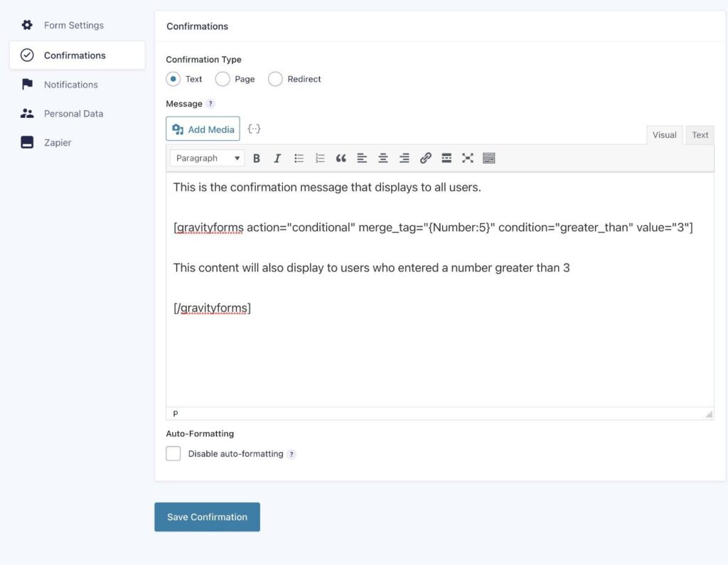Image resolution: width=728 pixels, height=565 pixels.
Task: Expand the editor toolbar toggle
Action: (x=489, y=158)
